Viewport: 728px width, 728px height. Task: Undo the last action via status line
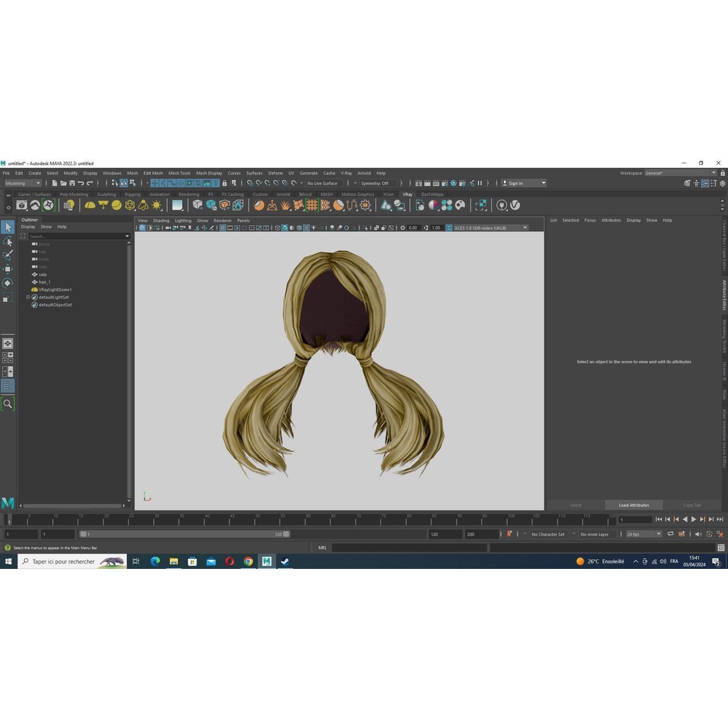coord(81,183)
